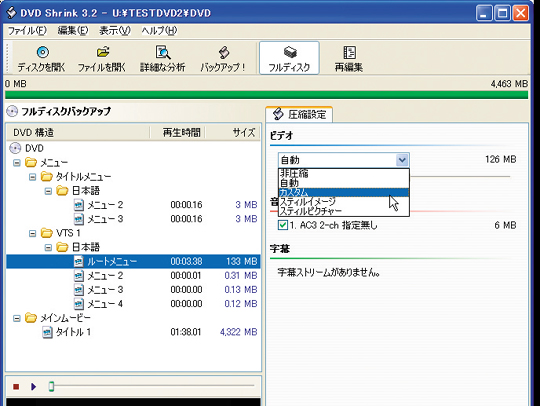The image size is (540, 406).
Task: Select the ルートメニュー row
Action: [x=133, y=261]
